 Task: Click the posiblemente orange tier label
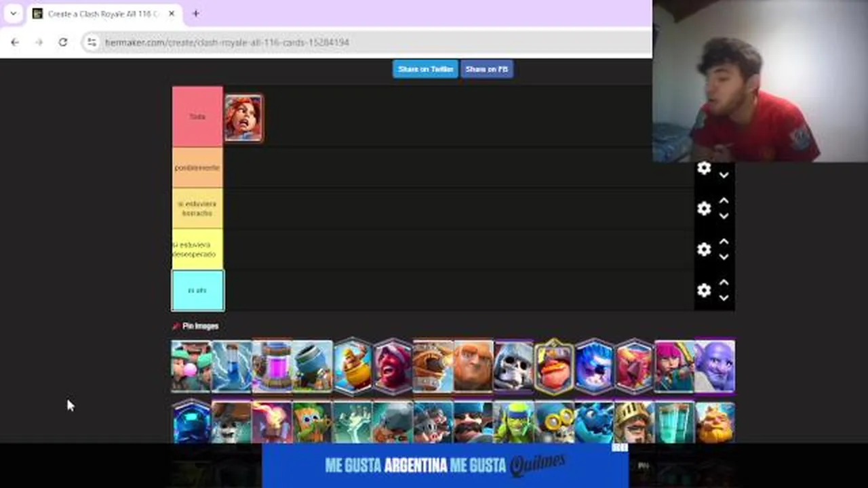197,167
